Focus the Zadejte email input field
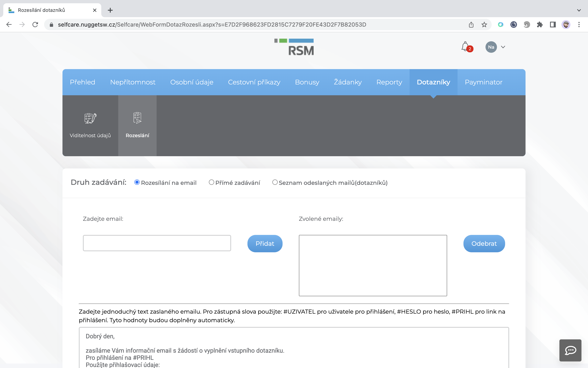 [157, 243]
